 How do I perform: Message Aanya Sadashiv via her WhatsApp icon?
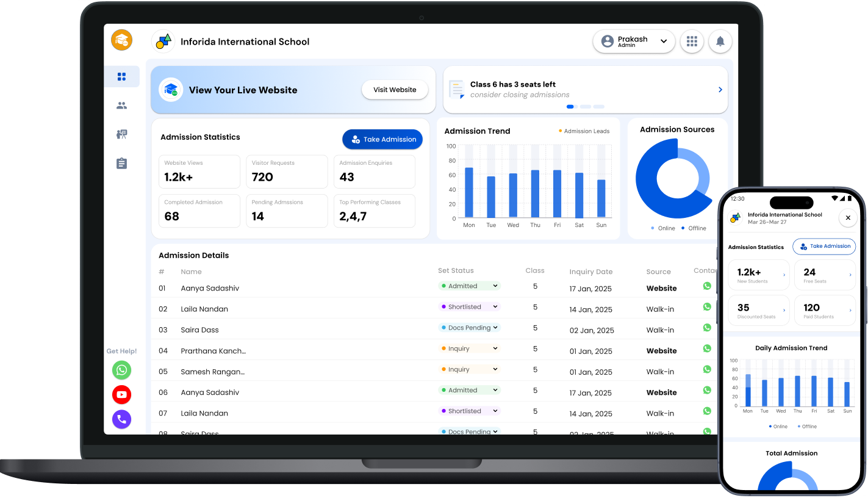[x=706, y=286]
